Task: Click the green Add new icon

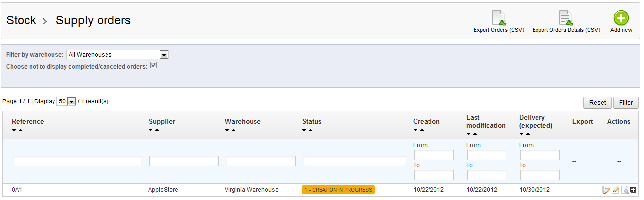Action: tap(621, 18)
